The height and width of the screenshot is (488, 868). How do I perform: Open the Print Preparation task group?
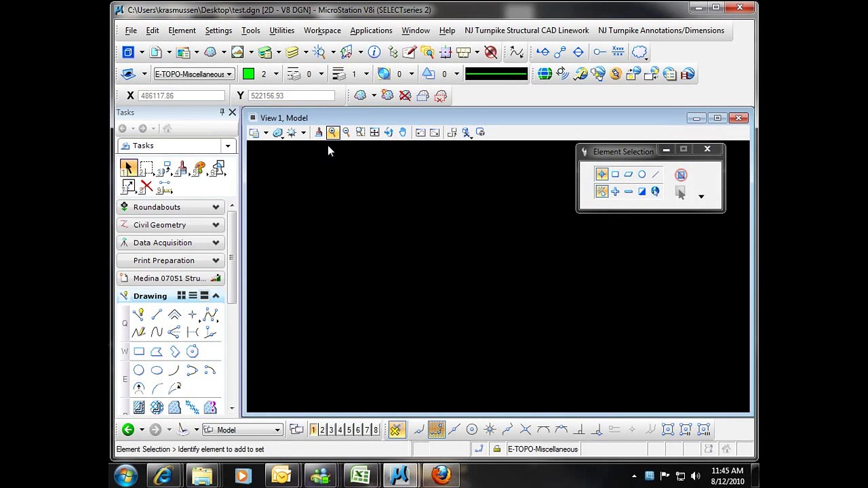click(172, 260)
